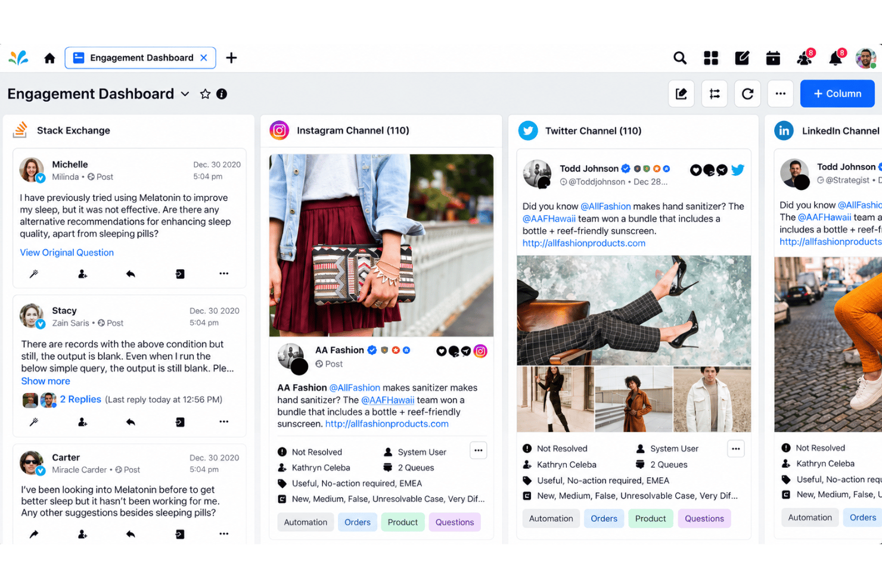Open dashboard more options ellipsis
The image size is (882, 588).
(781, 94)
